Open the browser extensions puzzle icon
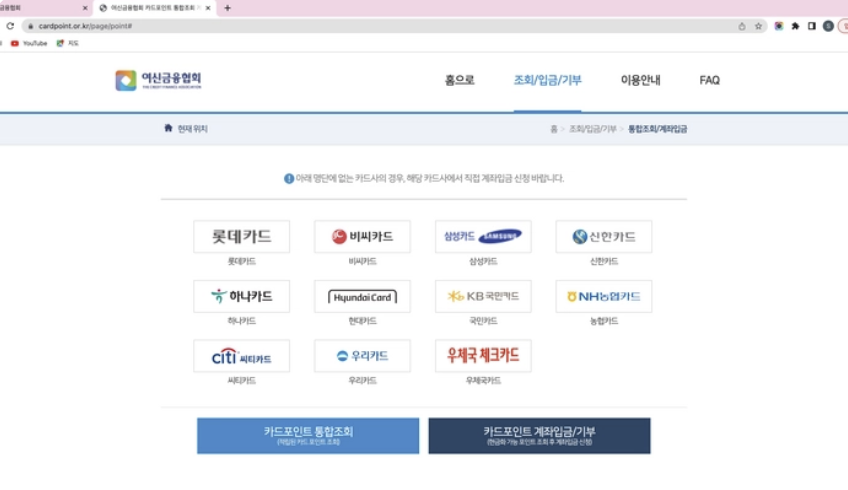The image size is (848, 490). coord(795,26)
